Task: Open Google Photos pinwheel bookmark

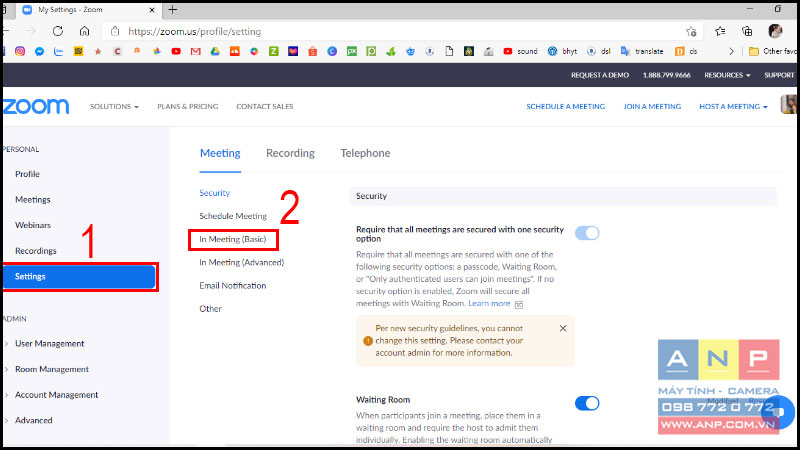Action: click(157, 52)
